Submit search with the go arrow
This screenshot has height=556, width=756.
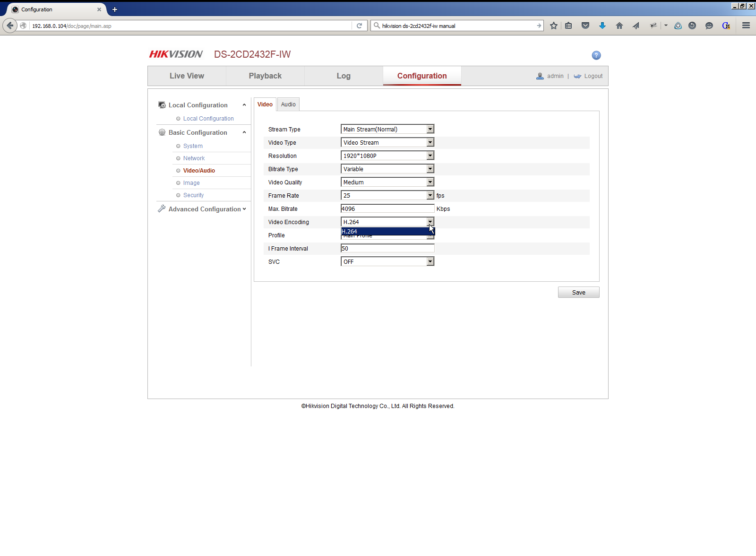[x=539, y=26]
